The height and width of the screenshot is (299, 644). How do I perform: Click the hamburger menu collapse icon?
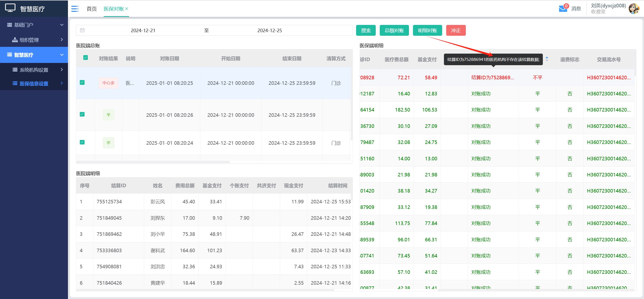pos(75,9)
